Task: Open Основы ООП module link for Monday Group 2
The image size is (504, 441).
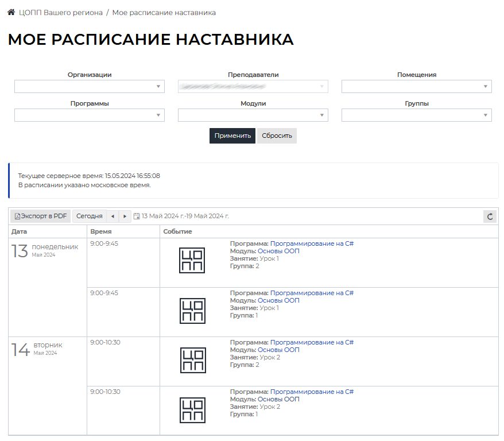Action: pos(278,251)
